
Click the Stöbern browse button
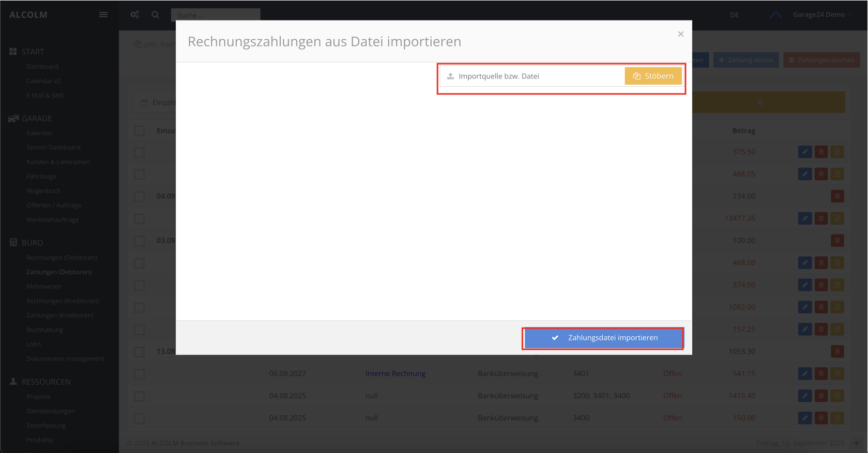(x=653, y=76)
